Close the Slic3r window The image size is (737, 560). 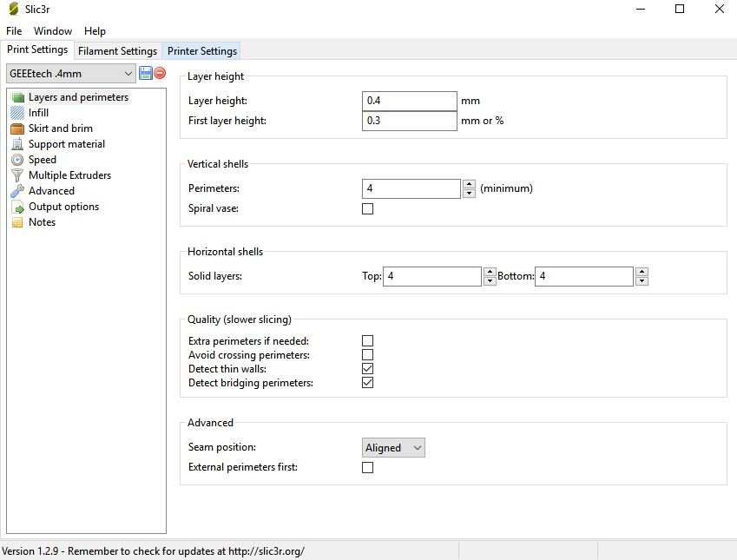pyautogui.click(x=719, y=9)
